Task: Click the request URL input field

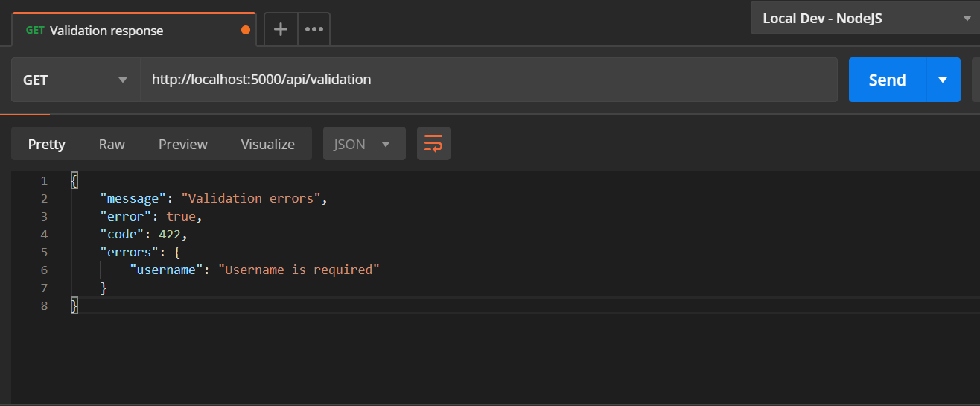Action: [489, 80]
